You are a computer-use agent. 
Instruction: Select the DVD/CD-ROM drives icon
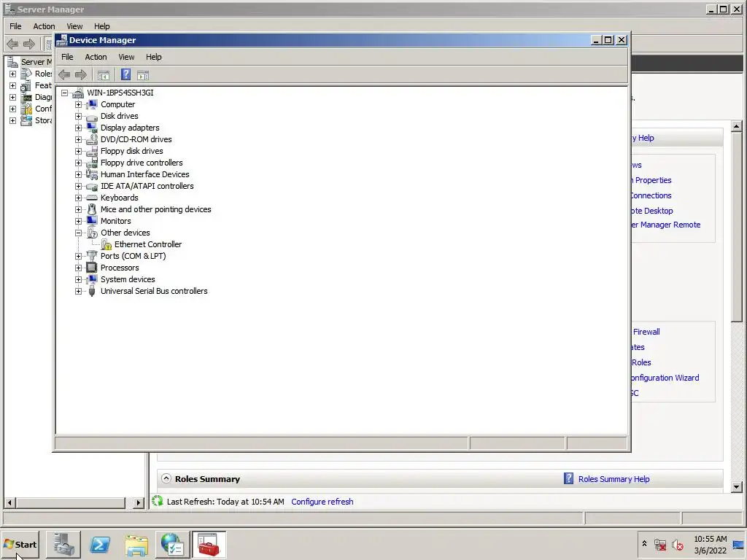92,139
